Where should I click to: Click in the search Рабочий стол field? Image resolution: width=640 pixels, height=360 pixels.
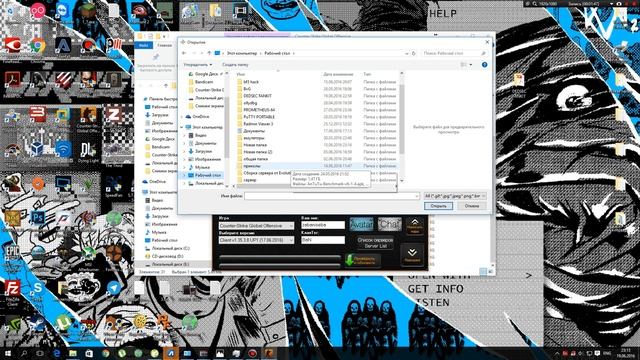(x=454, y=53)
